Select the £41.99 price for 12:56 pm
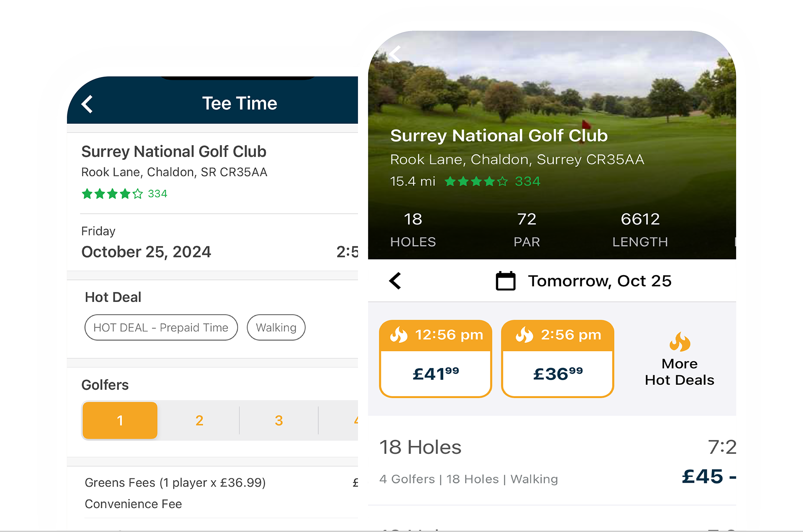Screen dimensions: 803x532 point(435,373)
